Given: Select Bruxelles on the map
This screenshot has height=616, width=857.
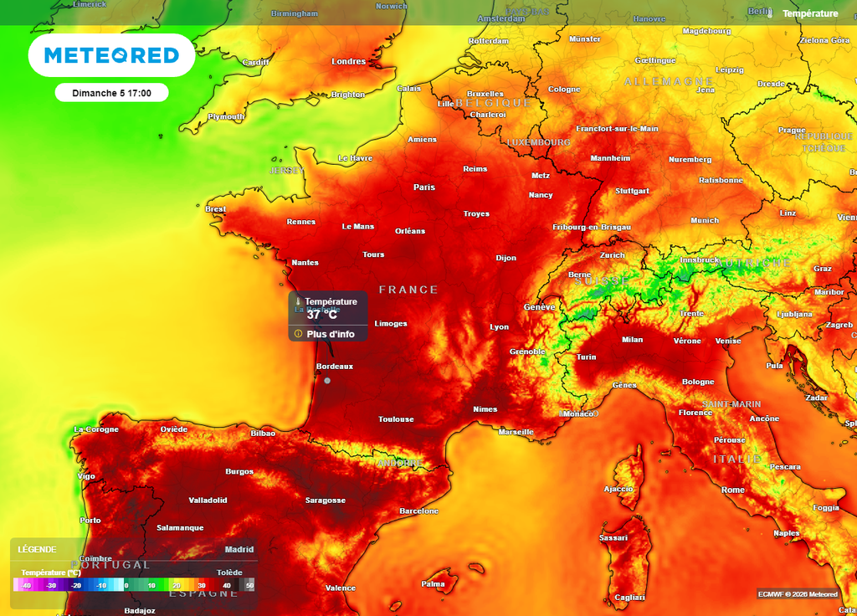Looking at the screenshot, I should 485,94.
